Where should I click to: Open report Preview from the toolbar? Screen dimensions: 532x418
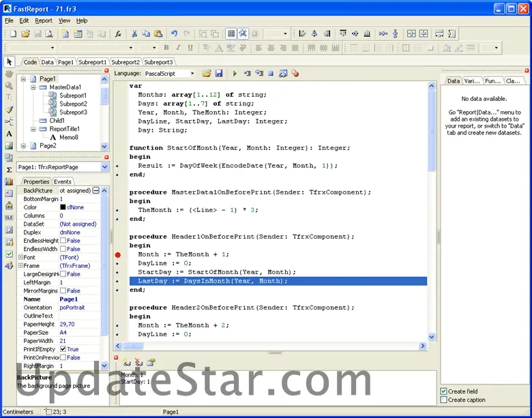(50, 33)
